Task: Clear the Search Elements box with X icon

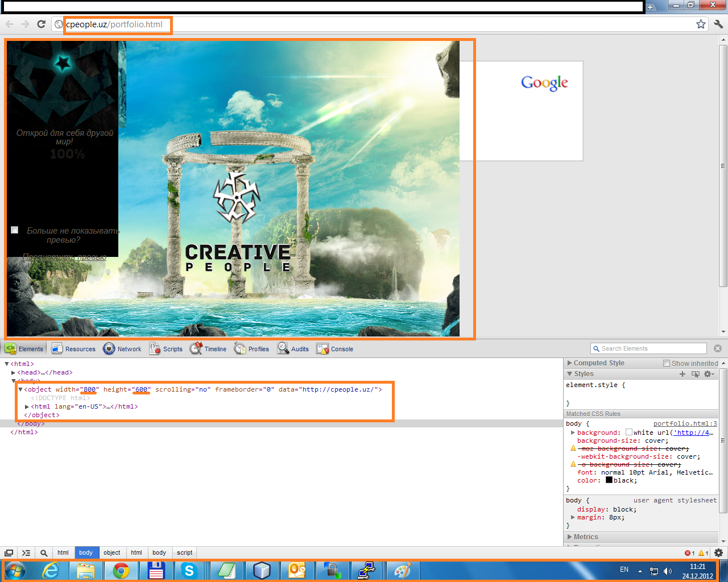Action: coord(718,348)
